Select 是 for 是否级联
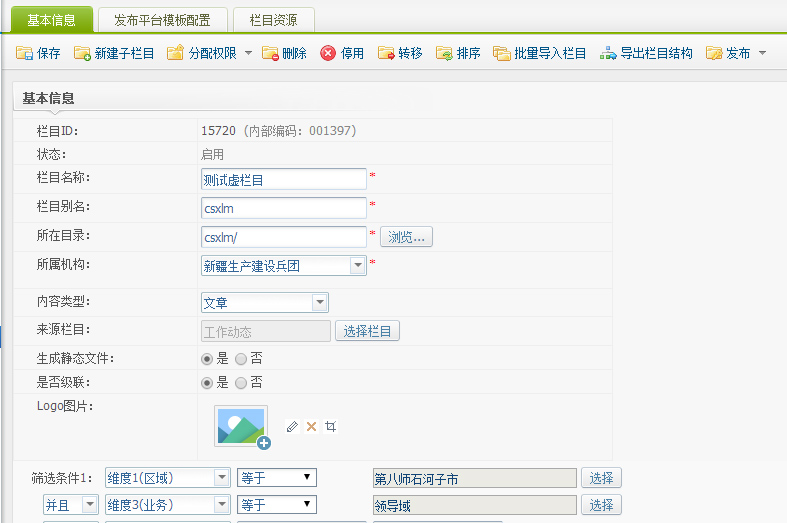787x523 pixels. click(x=207, y=382)
